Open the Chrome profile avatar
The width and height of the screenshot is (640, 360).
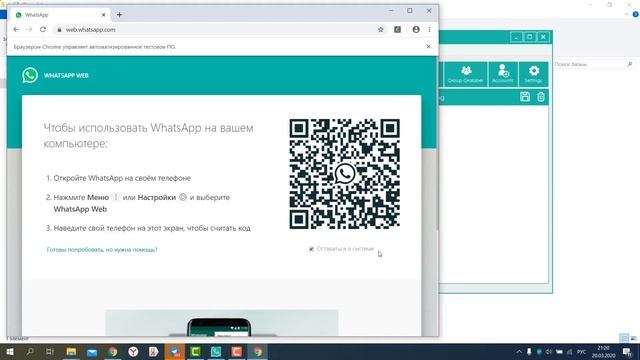click(416, 29)
